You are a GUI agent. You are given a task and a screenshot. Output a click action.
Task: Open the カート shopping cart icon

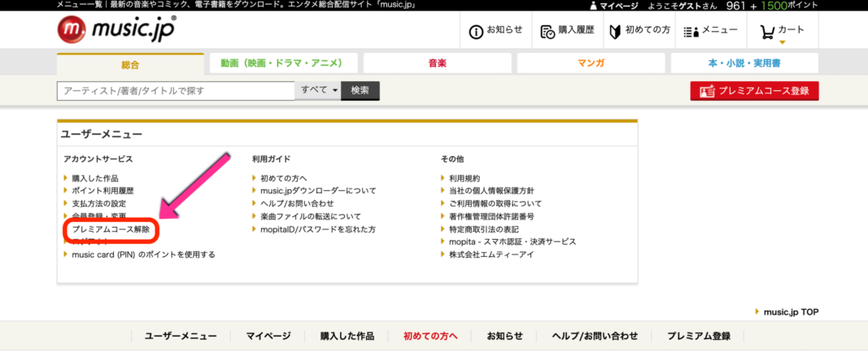pyautogui.click(x=767, y=31)
